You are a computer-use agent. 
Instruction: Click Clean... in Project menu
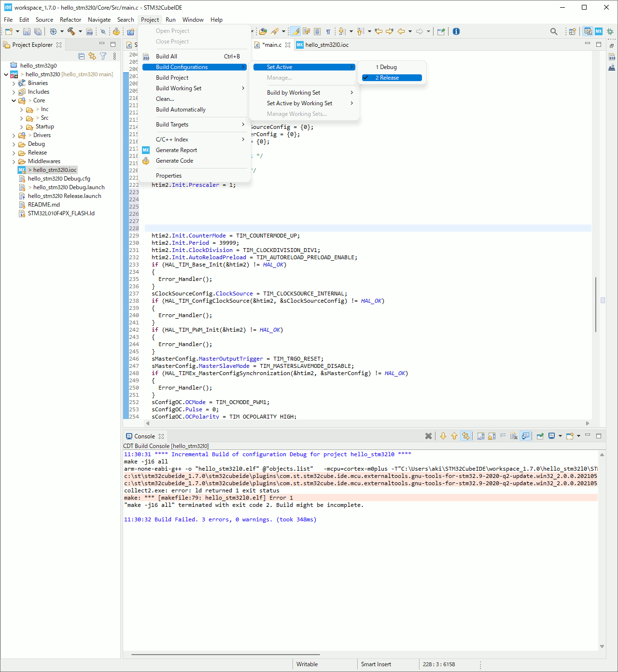195,99
